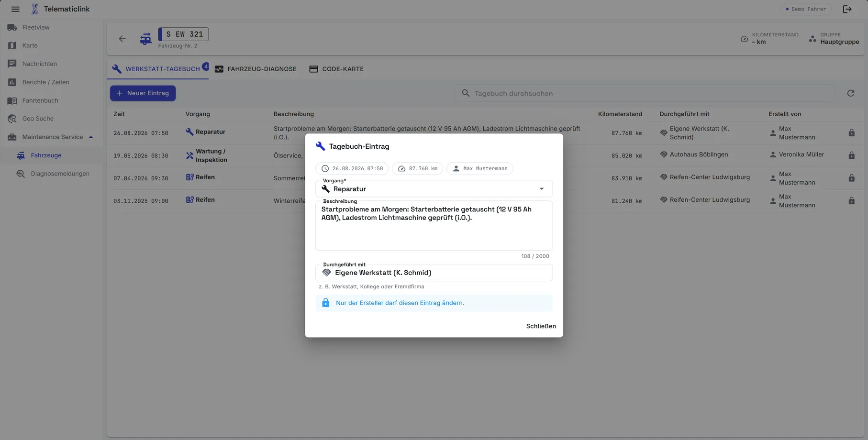This screenshot has height=440, width=868.
Task: Switch to the Werkstatt-Tagebuch tab
Action: click(157, 69)
